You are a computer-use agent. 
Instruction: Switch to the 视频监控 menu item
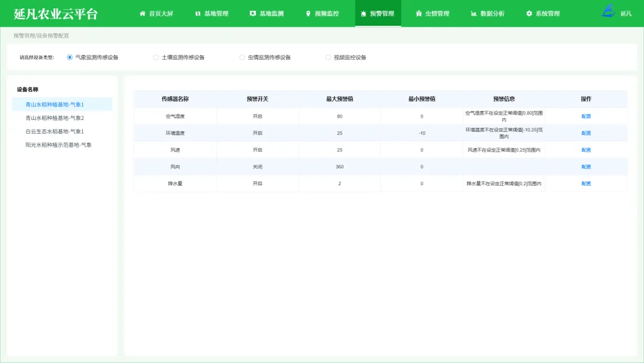tap(323, 14)
